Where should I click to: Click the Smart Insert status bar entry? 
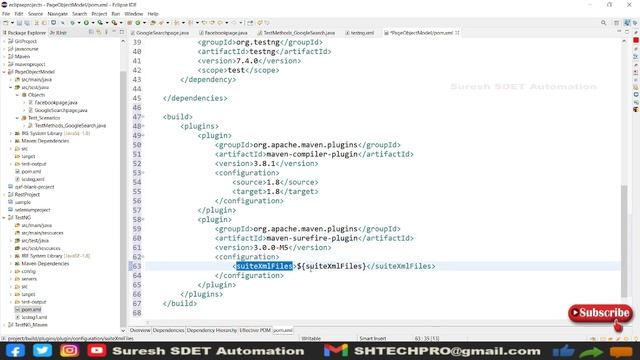pyautogui.click(x=373, y=338)
